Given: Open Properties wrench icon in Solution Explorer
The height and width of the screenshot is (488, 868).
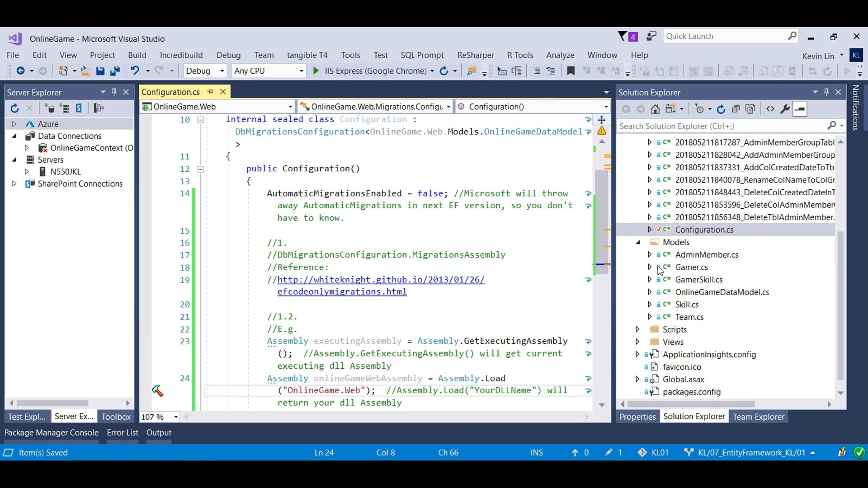Looking at the screenshot, I should click(785, 109).
